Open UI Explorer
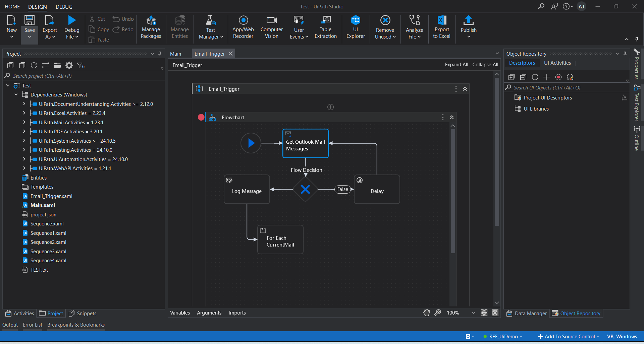This screenshot has width=644, height=344. (356, 27)
